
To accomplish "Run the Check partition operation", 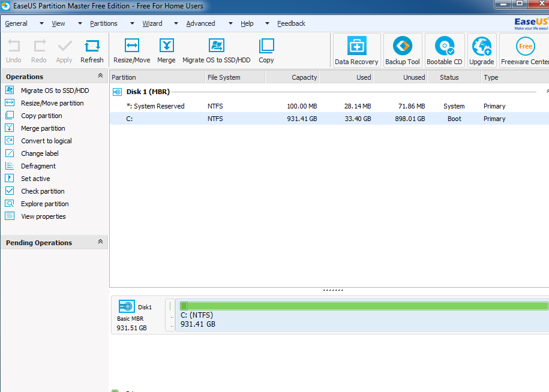I will pyautogui.click(x=43, y=191).
